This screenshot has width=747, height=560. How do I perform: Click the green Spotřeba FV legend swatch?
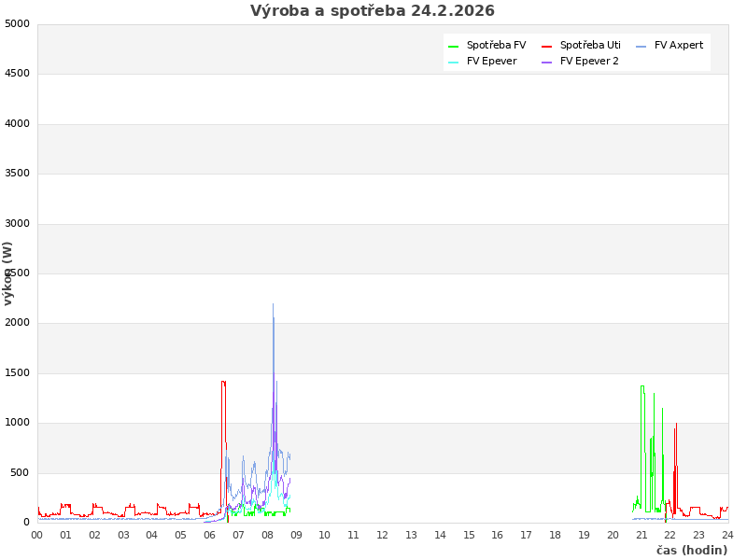tap(454, 46)
